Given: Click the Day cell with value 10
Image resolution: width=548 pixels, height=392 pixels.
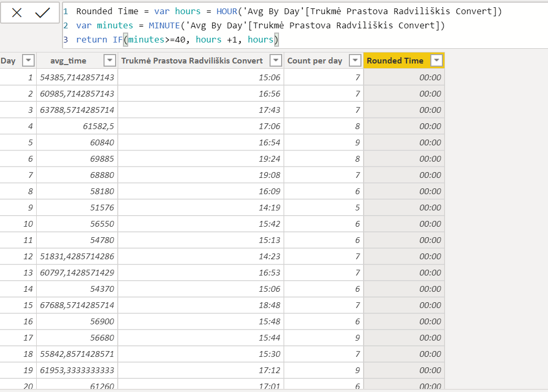Looking at the screenshot, I should (18, 224).
